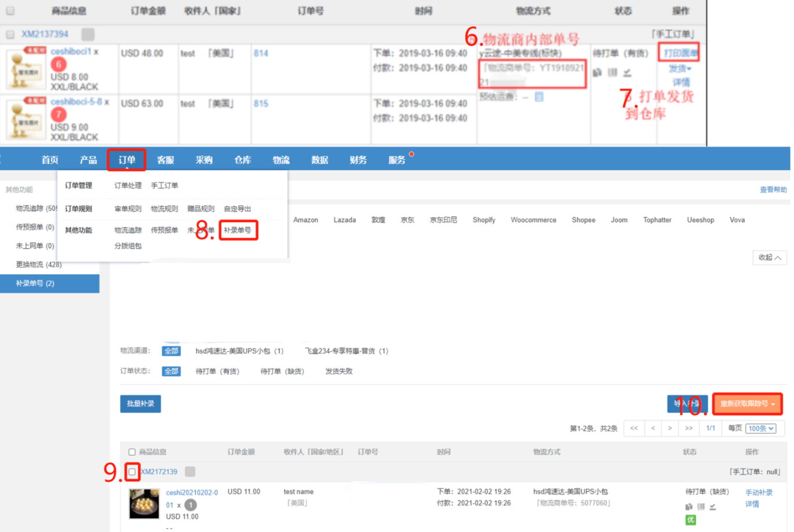The image size is (794, 532).
Task: Switch to the Shopify platform tab
Action: [483, 220]
